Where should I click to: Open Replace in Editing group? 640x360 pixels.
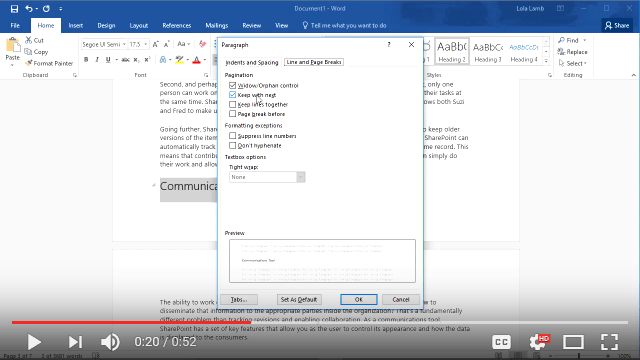point(572,52)
